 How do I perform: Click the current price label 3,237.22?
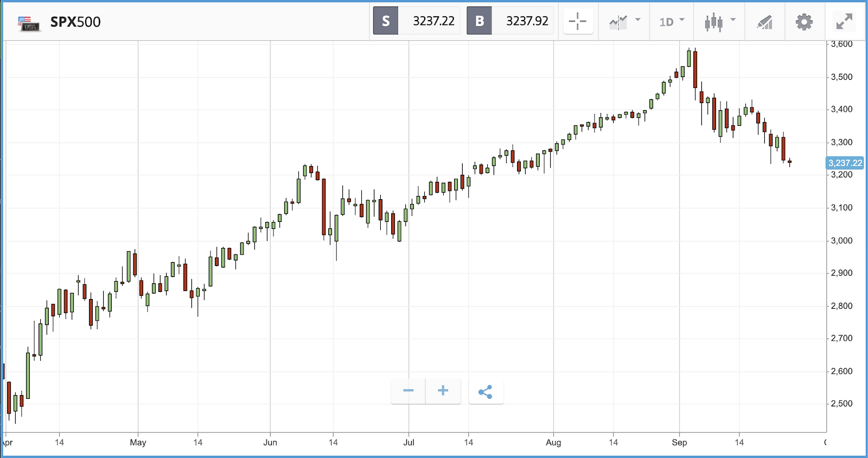pyautogui.click(x=845, y=163)
